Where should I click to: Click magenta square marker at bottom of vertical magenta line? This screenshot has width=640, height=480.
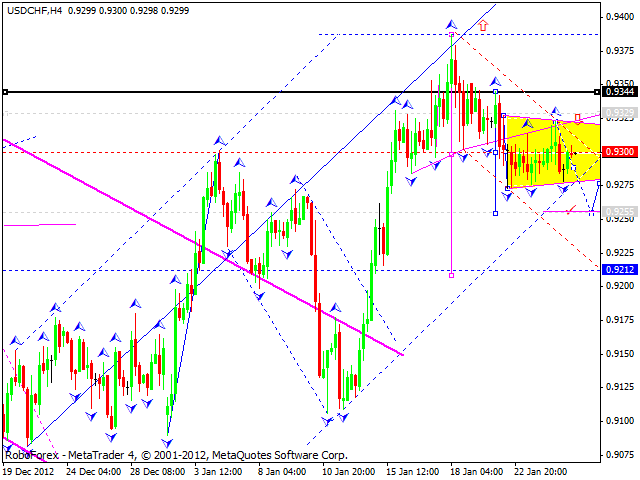[451, 276]
